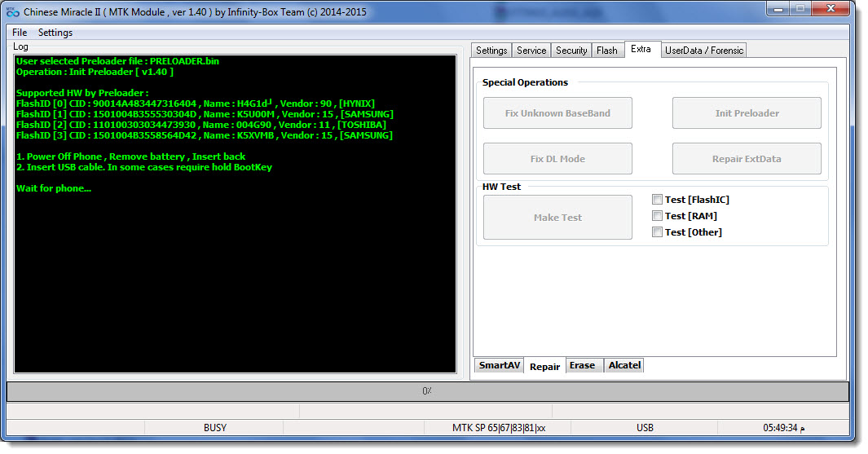This screenshot has height=454, width=868.
Task: Click the 'Power Off Phone, Remove battery' log line
Action: (130, 156)
